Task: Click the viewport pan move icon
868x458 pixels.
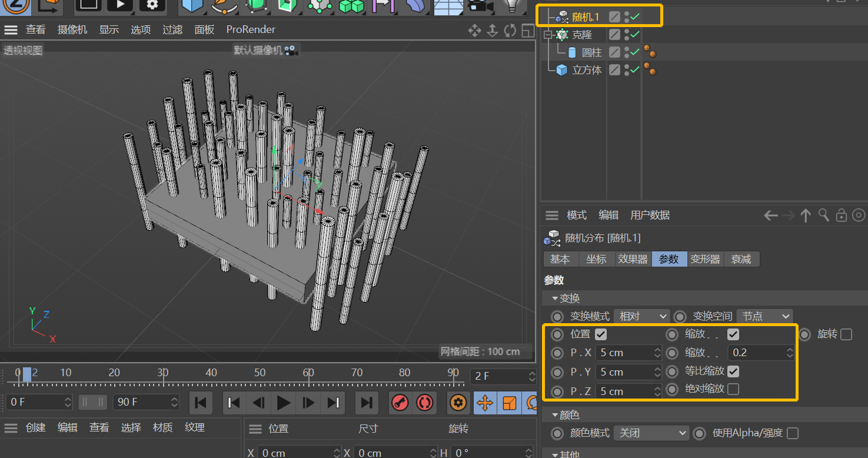Action: pos(474,31)
